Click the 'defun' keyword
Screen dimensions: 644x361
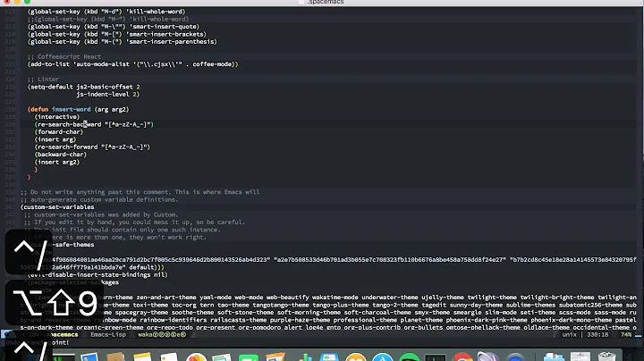pos(39,109)
